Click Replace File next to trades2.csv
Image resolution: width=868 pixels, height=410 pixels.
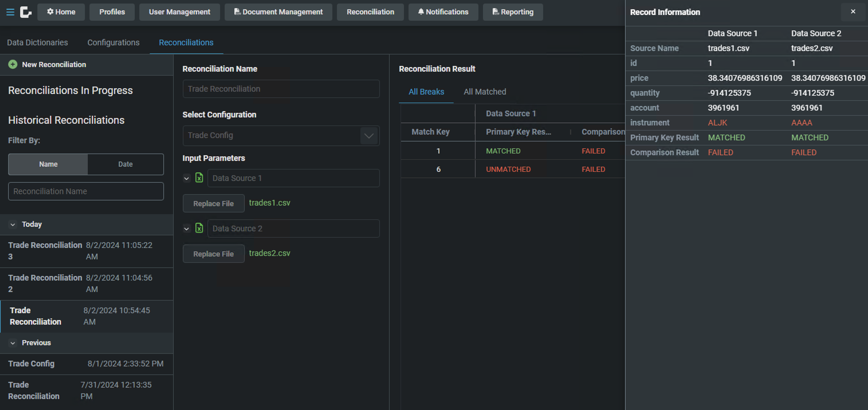coord(213,254)
